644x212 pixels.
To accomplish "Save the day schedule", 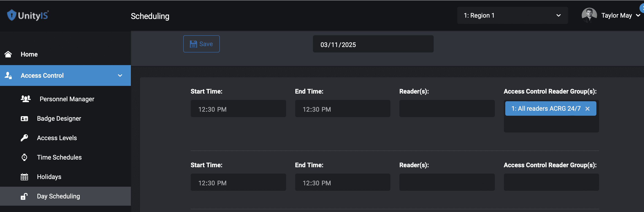I will [x=202, y=44].
